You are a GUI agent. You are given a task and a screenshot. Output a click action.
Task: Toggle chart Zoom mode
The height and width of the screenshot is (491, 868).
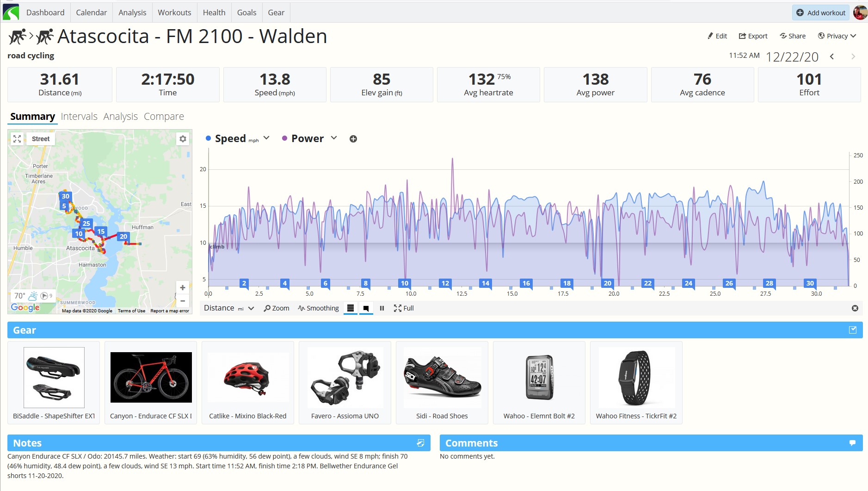tap(277, 308)
